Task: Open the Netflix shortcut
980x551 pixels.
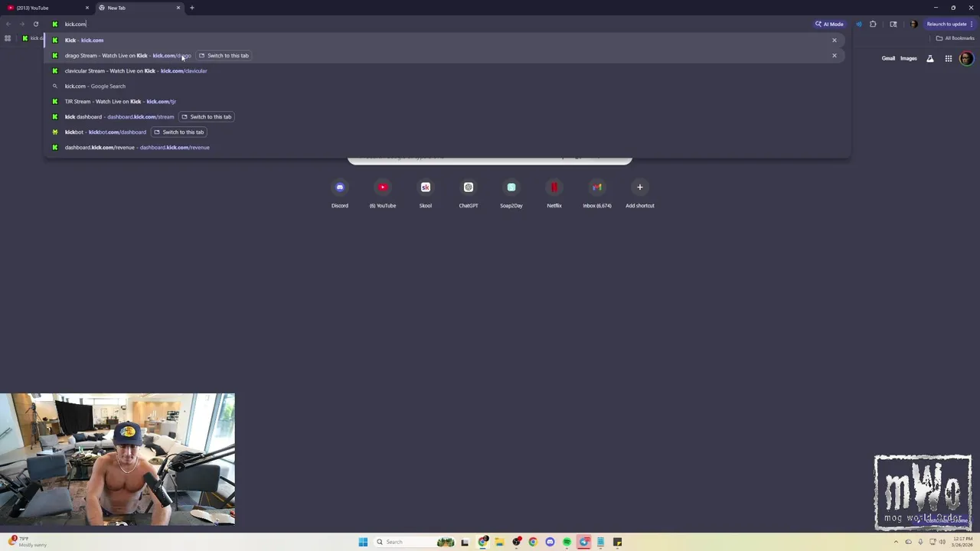Action: point(554,193)
